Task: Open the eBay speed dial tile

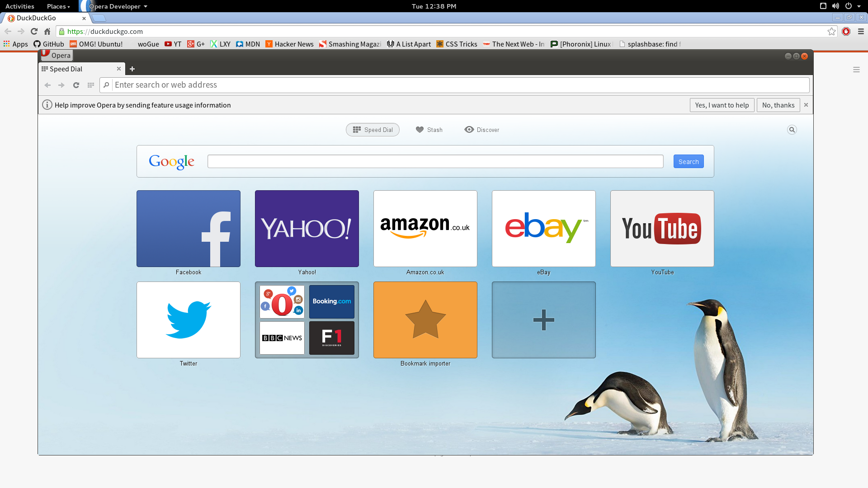Action: (x=544, y=229)
